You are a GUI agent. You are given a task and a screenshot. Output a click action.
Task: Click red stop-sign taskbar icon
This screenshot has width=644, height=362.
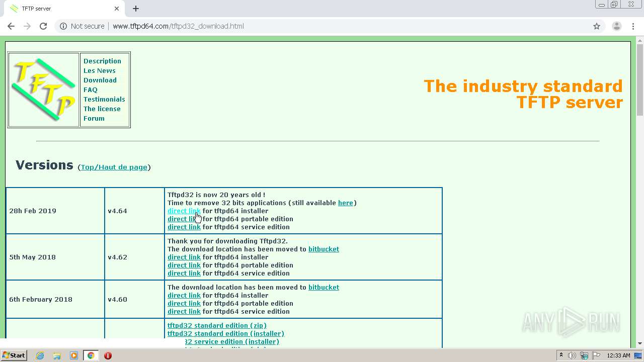[108, 355]
